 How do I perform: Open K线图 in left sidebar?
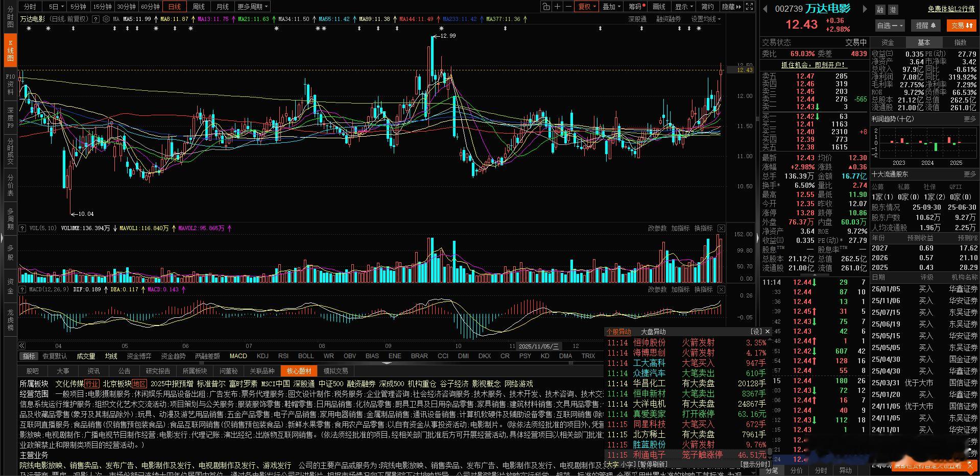click(10, 50)
